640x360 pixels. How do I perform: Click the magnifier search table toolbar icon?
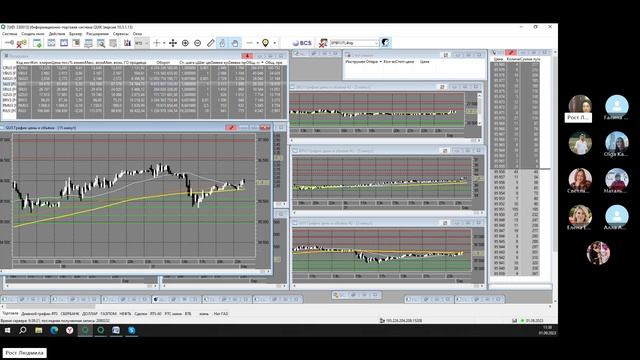101,43
